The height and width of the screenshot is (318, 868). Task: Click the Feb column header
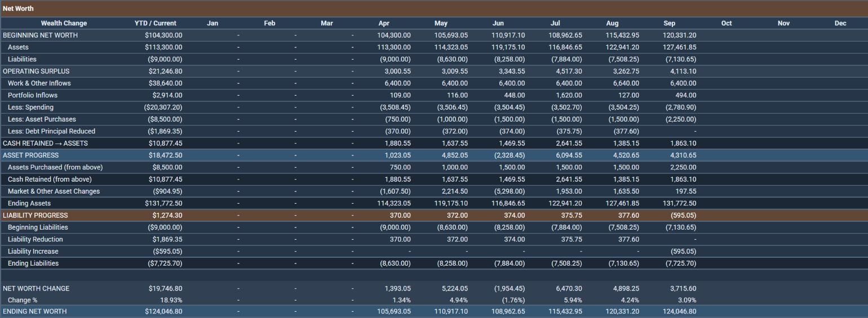[x=269, y=23]
